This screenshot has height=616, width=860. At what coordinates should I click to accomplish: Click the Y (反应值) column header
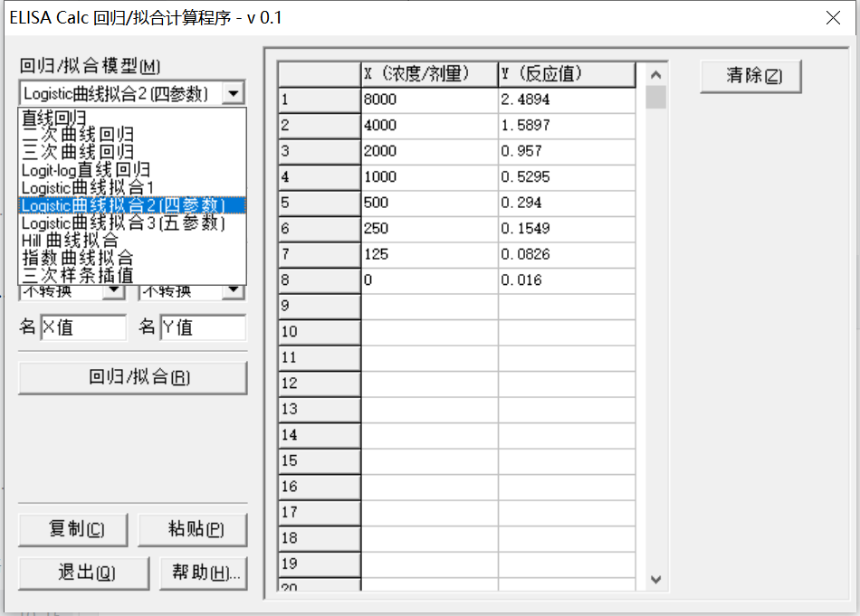point(567,74)
